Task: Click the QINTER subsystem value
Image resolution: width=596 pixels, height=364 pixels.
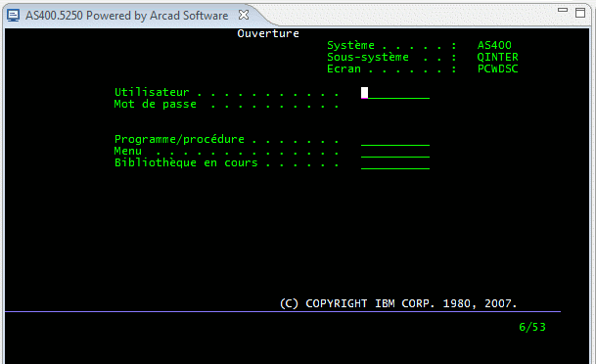Action: pos(497,57)
